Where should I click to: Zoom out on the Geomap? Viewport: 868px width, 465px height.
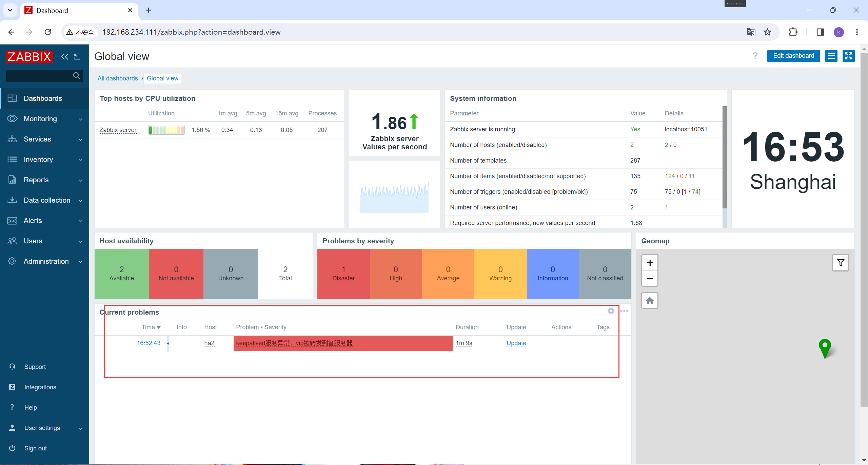tap(650, 279)
